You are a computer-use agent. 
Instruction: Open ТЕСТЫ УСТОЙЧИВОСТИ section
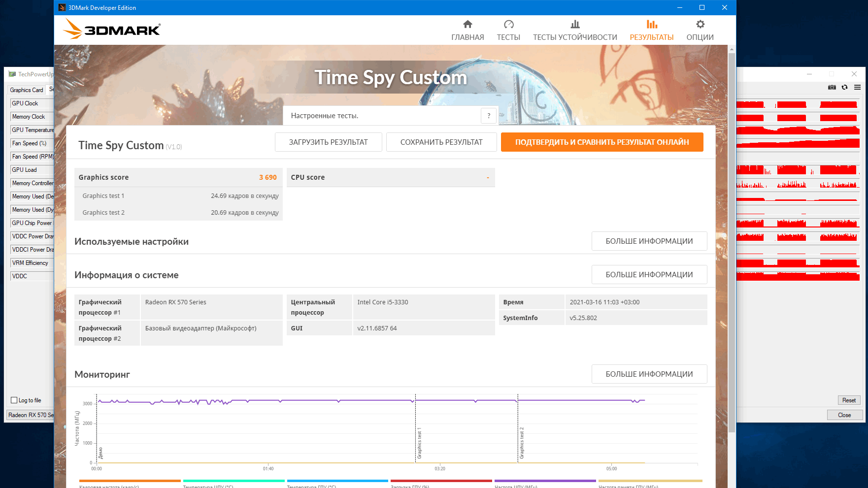click(575, 31)
